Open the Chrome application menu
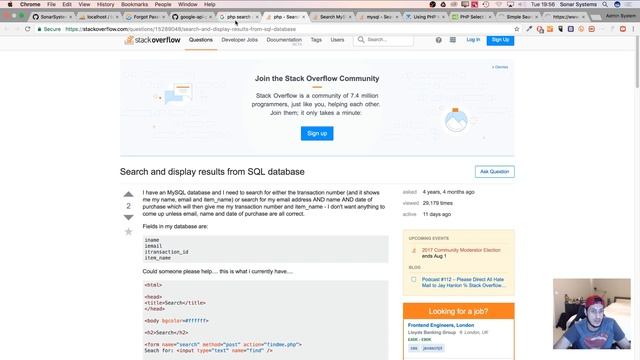Screen dimensions: 640x360 tap(30, 4)
